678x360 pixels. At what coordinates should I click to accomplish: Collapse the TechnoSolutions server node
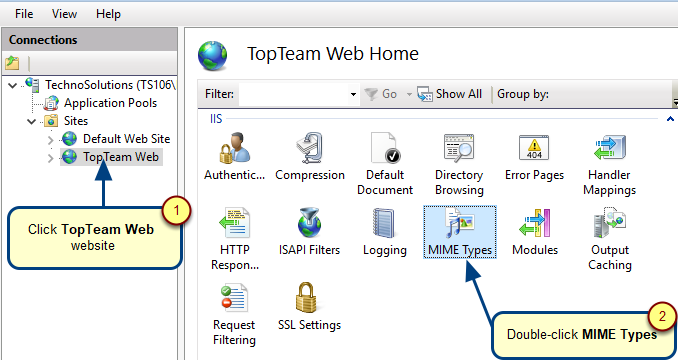[x=13, y=85]
